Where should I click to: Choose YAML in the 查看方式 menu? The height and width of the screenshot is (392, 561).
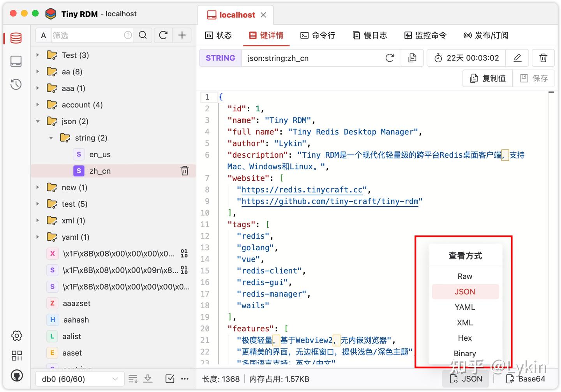(x=465, y=307)
